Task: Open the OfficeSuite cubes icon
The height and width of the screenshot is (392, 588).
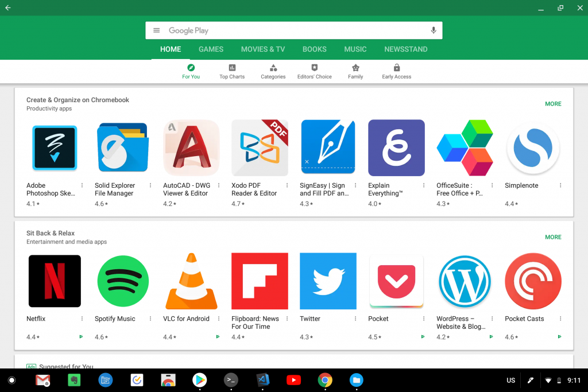Action: coord(465,148)
